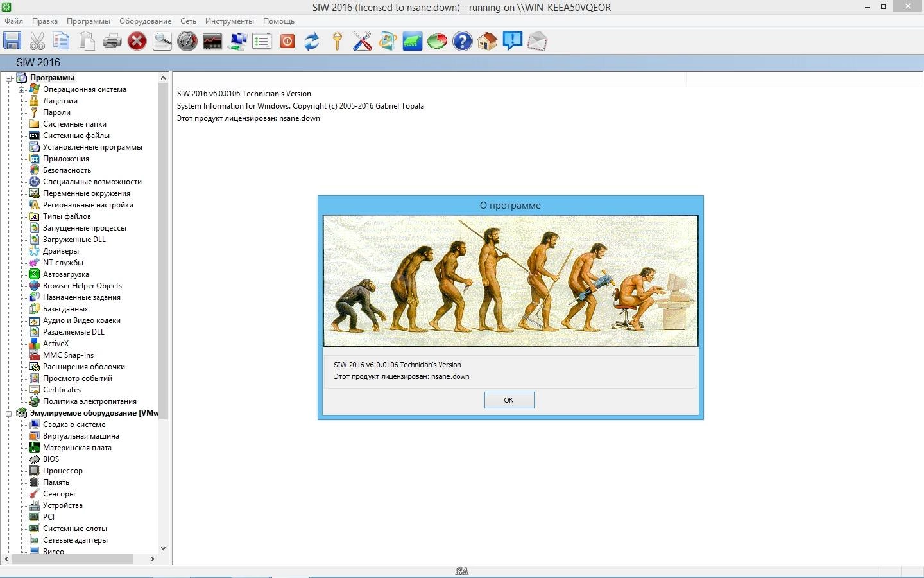The height and width of the screenshot is (578, 924).
Task: Open the Правка menu
Action: click(45, 21)
